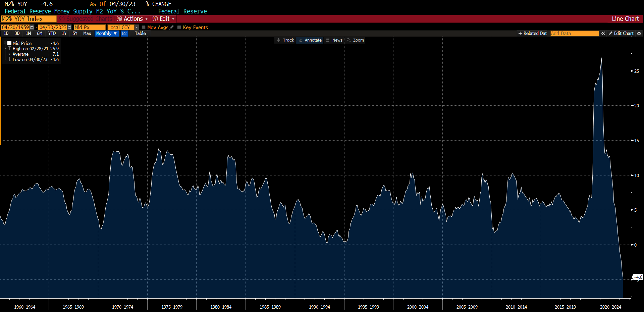The height and width of the screenshot is (312, 644).
Task: Collapse the Mid Price legend tree
Action: point(5,43)
